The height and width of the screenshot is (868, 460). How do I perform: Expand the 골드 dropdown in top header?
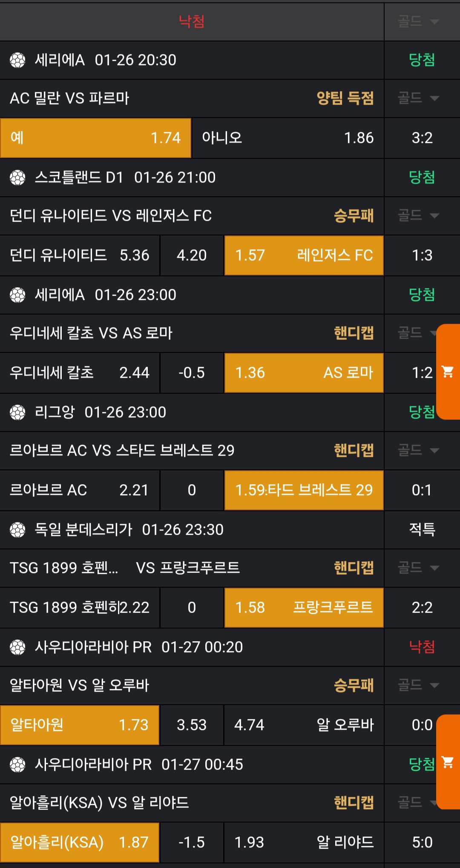pos(418,21)
